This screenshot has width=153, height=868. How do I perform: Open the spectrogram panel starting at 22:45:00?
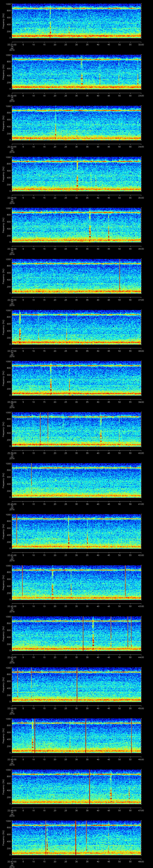coord(77,735)
